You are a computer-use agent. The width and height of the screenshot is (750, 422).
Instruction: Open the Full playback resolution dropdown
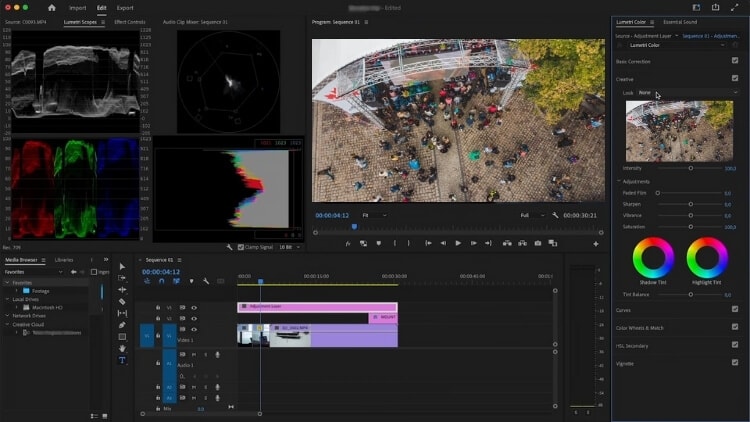532,215
